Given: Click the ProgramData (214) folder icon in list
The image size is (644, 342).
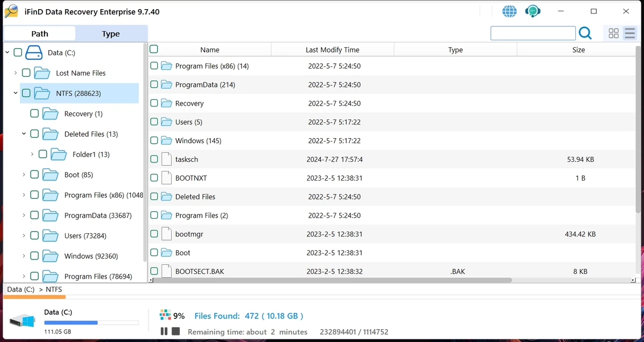Looking at the screenshot, I should click(166, 85).
